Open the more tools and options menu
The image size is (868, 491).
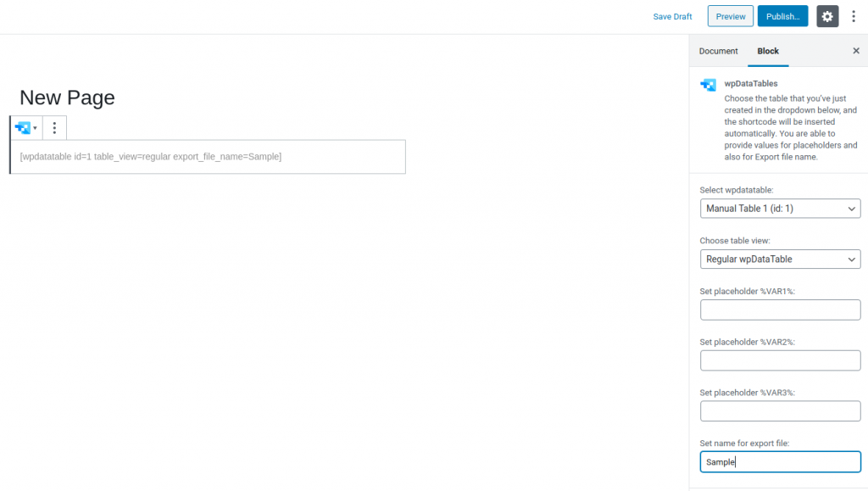[854, 16]
